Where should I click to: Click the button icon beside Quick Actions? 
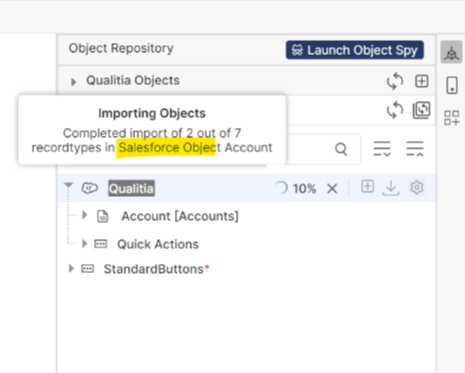[101, 244]
